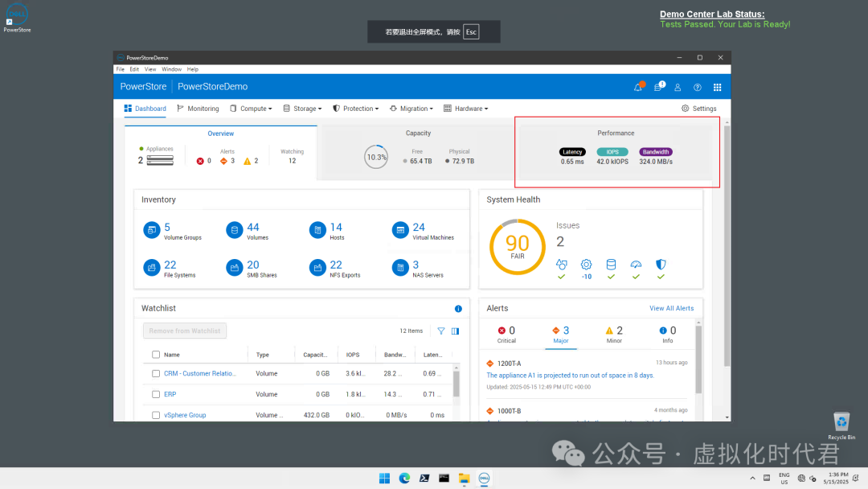The image size is (868, 489).
Task: Switch to the Capacity tab
Action: coord(418,133)
